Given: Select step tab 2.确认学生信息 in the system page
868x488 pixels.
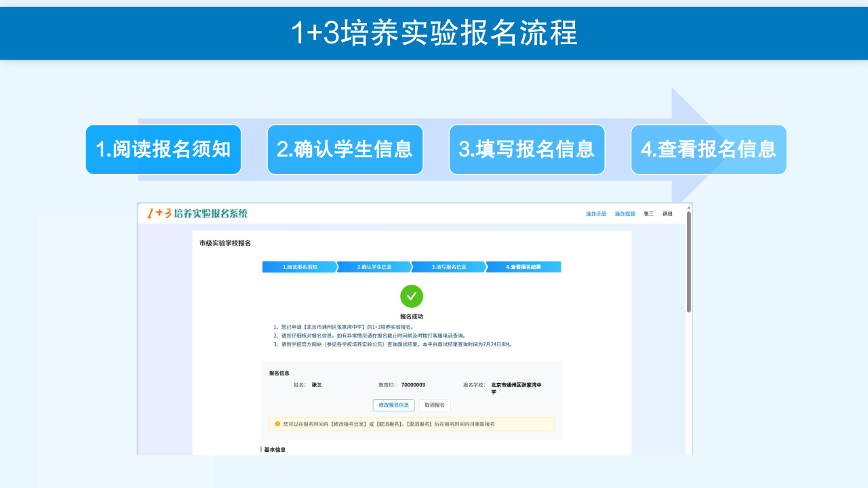Looking at the screenshot, I should [x=374, y=267].
